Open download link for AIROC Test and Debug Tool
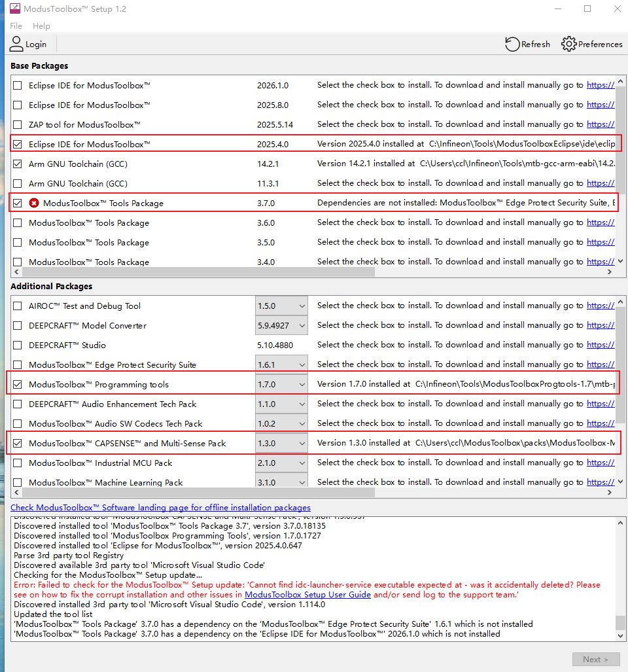Viewport: 628px width, 672px height. click(x=601, y=306)
